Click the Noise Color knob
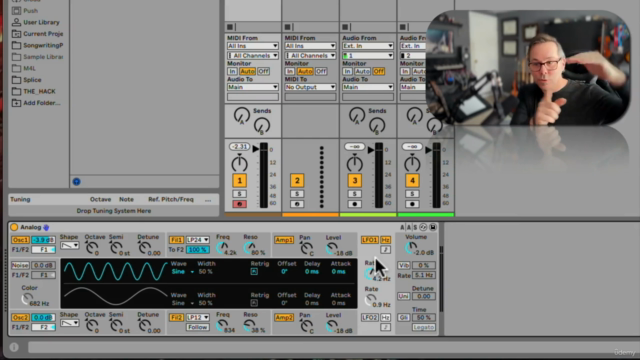This screenshot has width=640, height=360. tap(27, 299)
